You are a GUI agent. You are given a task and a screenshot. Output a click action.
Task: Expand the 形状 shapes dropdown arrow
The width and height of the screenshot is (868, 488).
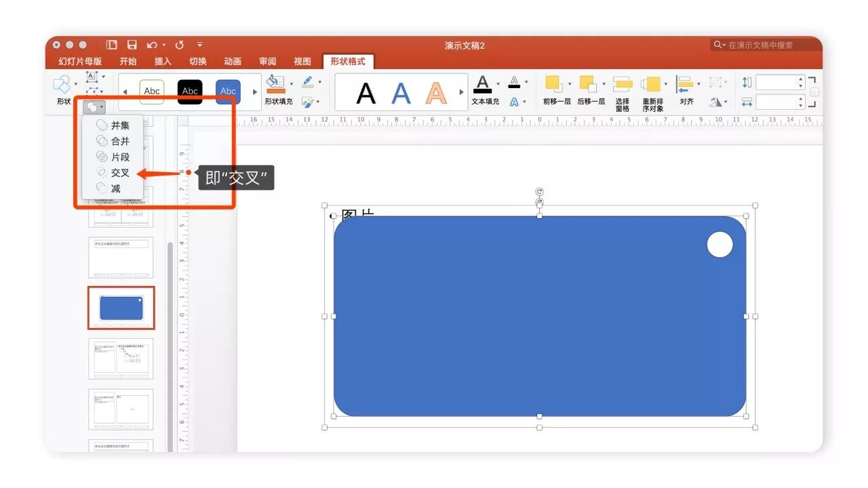76,84
